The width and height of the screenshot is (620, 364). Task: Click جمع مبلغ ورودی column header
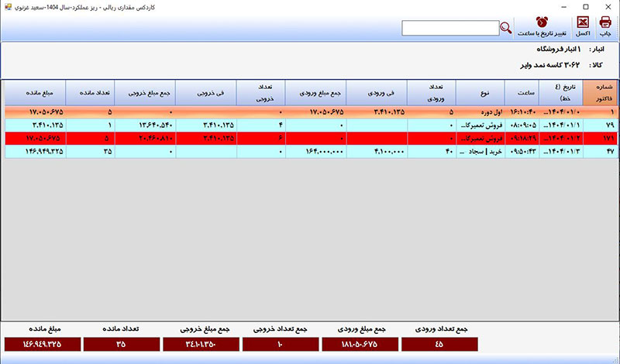(x=315, y=92)
